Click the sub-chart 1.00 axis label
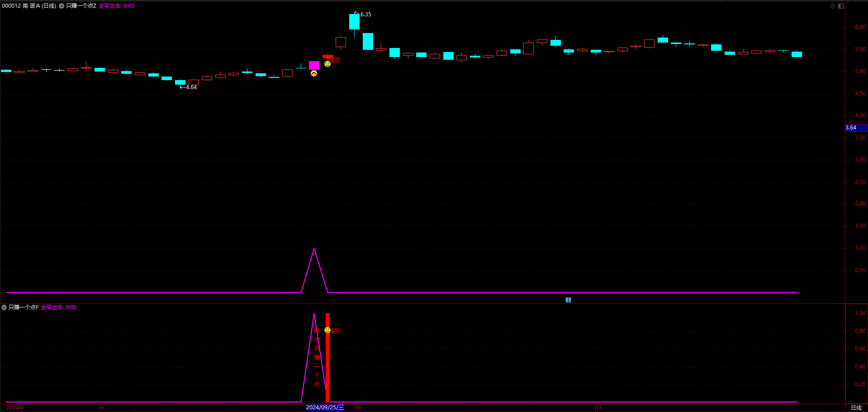This screenshot has height=412, width=868. coord(860,313)
